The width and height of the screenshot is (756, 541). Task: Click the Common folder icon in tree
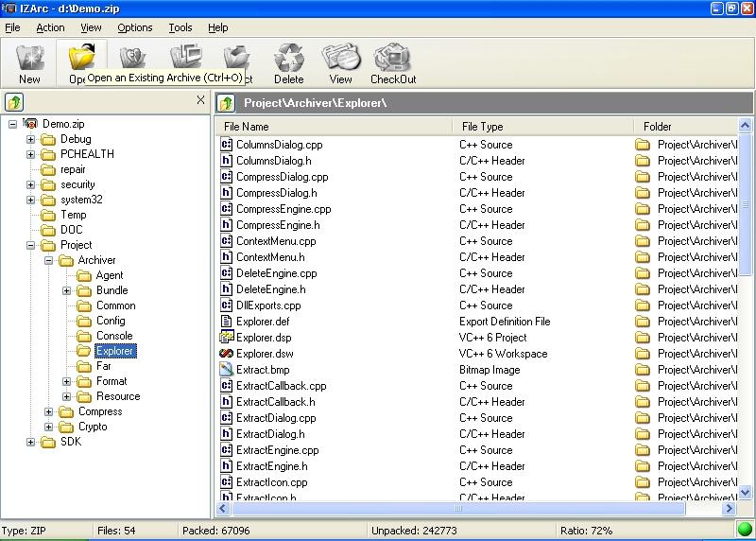tap(84, 305)
